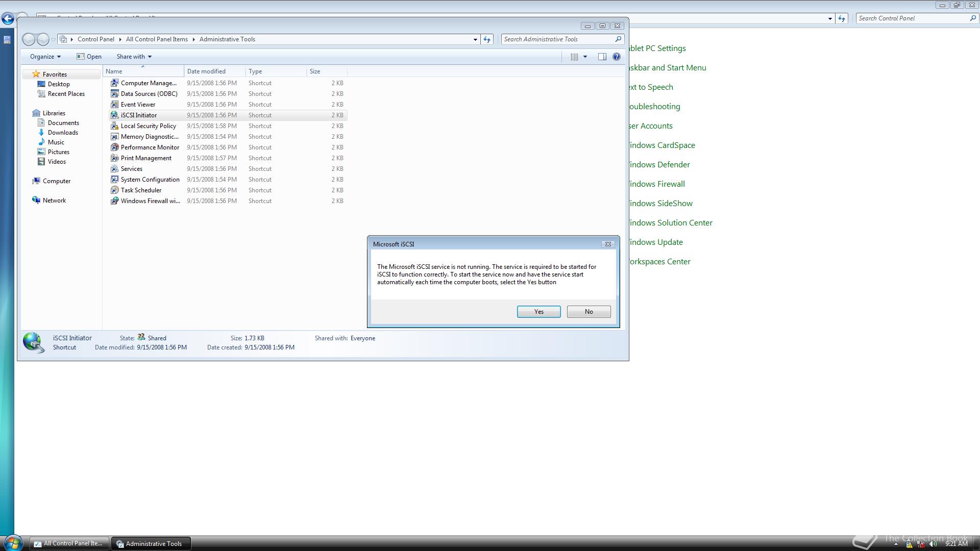
Task: Click System Configuration icon
Action: pyautogui.click(x=115, y=180)
